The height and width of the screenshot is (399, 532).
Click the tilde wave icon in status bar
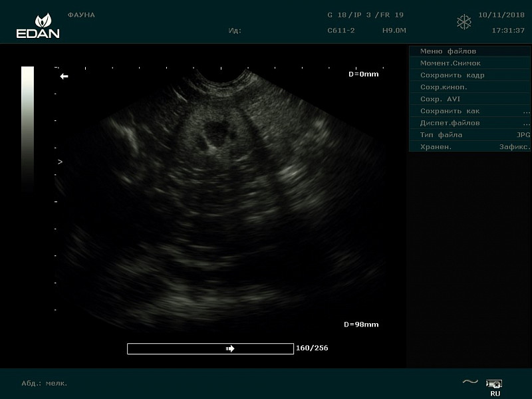(470, 382)
